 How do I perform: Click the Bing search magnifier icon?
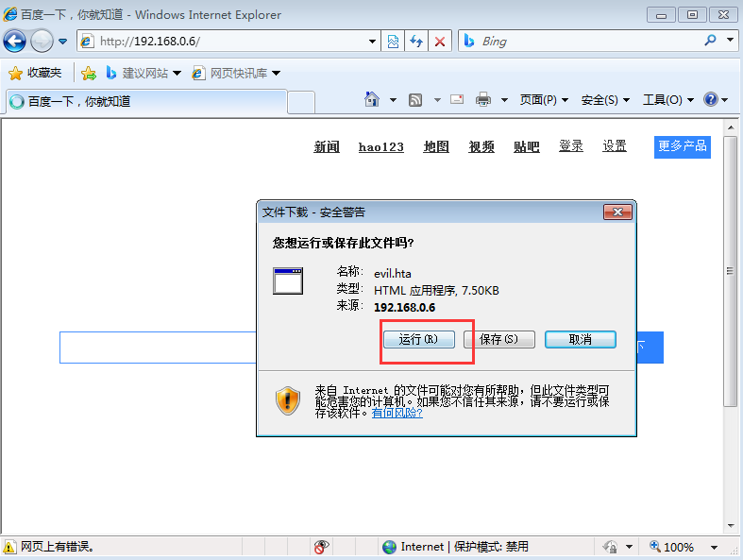(710, 42)
